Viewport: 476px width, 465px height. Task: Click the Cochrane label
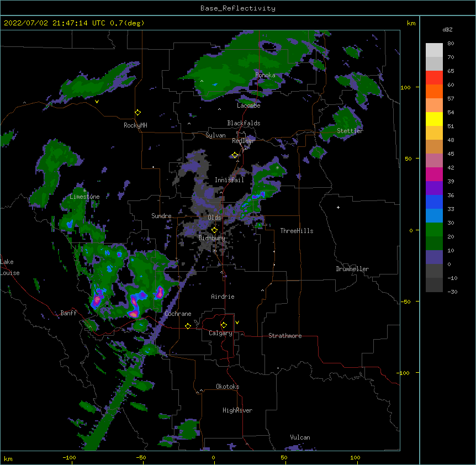coord(178,314)
